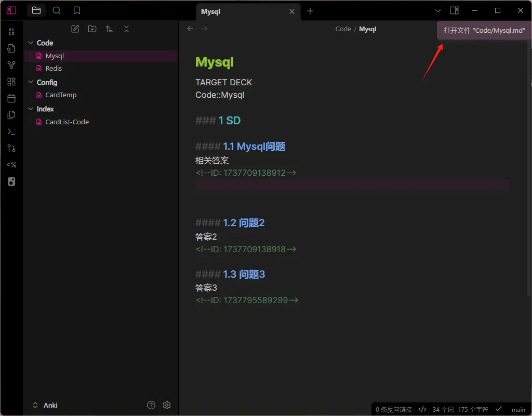Navigate back with the left arrow

190,29
